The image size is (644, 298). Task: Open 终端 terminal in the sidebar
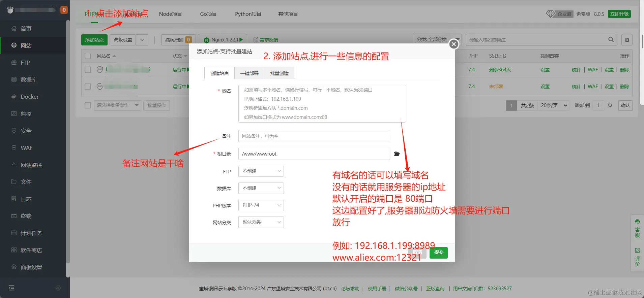26,216
